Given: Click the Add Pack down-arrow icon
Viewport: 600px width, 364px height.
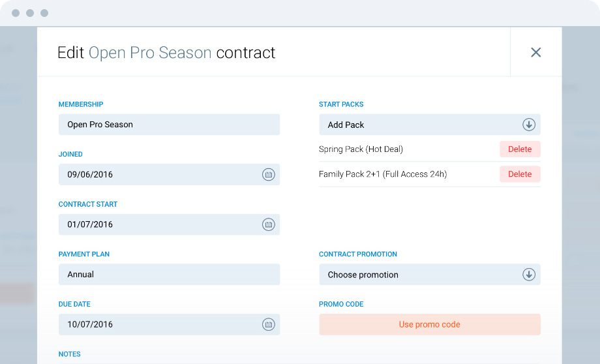Looking at the screenshot, I should tap(528, 125).
